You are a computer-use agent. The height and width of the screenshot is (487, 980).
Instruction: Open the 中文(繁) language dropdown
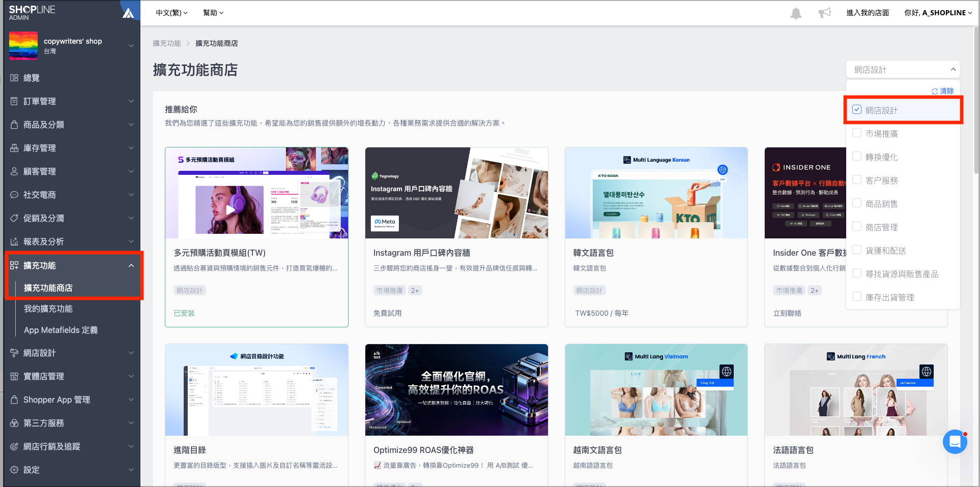171,13
